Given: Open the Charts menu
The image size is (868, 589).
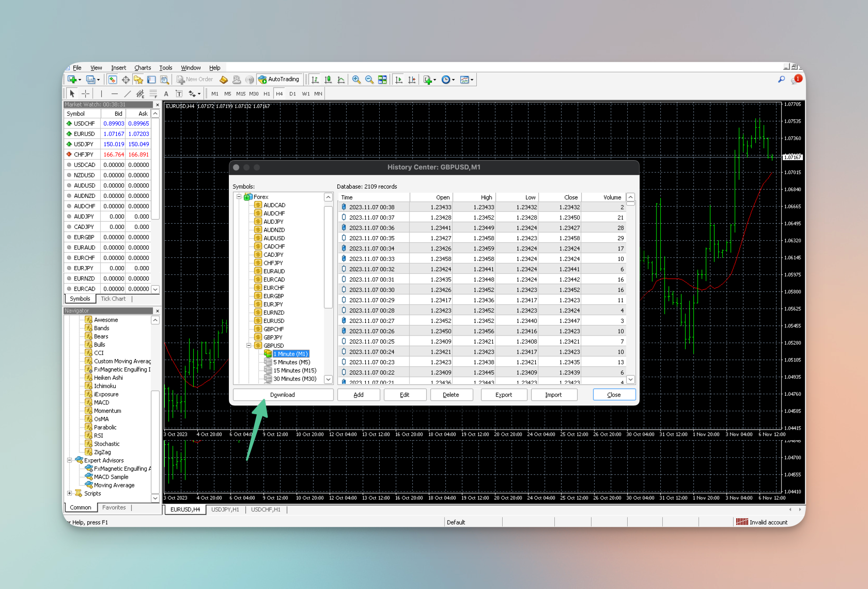Looking at the screenshot, I should point(142,68).
